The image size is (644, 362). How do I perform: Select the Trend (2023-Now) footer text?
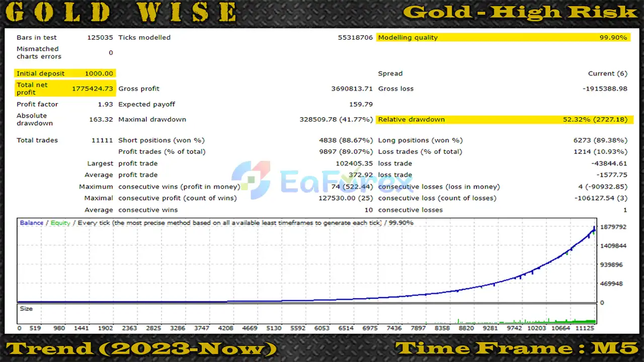click(142, 348)
